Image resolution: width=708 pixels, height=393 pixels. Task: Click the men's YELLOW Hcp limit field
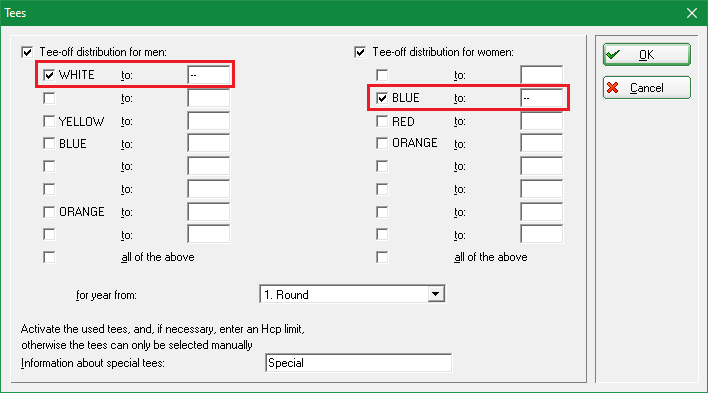[209, 121]
